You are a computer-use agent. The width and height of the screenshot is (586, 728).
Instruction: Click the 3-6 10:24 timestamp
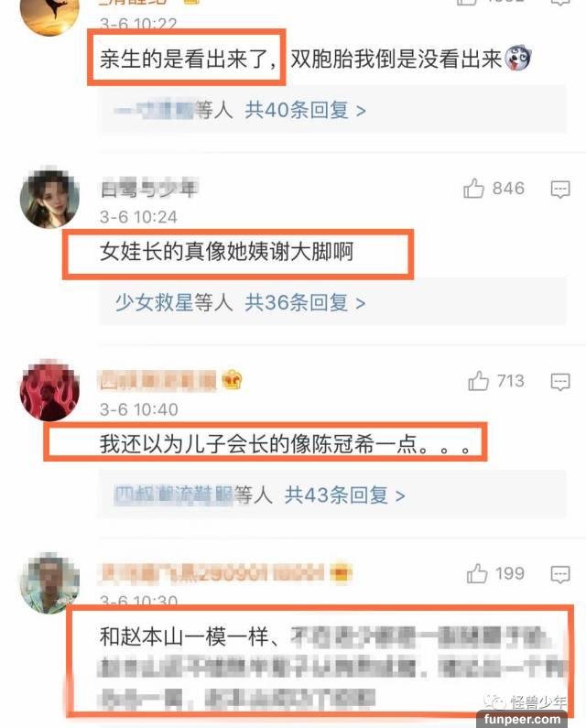click(138, 217)
